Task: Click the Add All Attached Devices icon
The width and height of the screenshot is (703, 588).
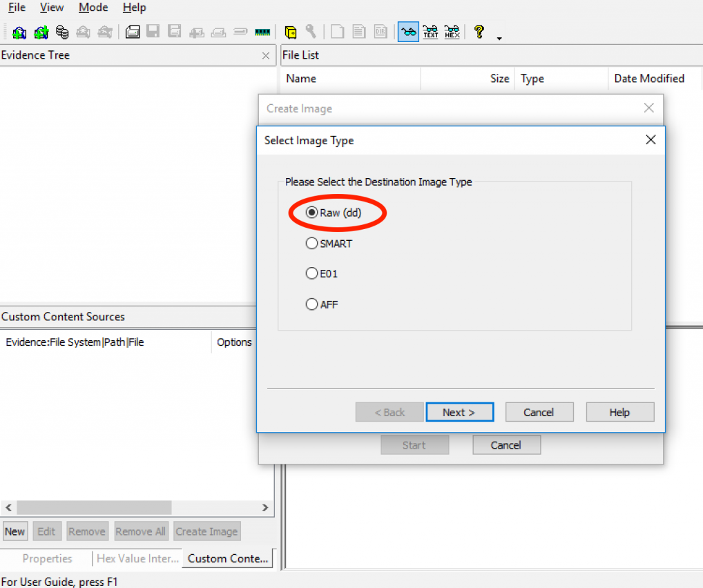Action: [x=41, y=32]
